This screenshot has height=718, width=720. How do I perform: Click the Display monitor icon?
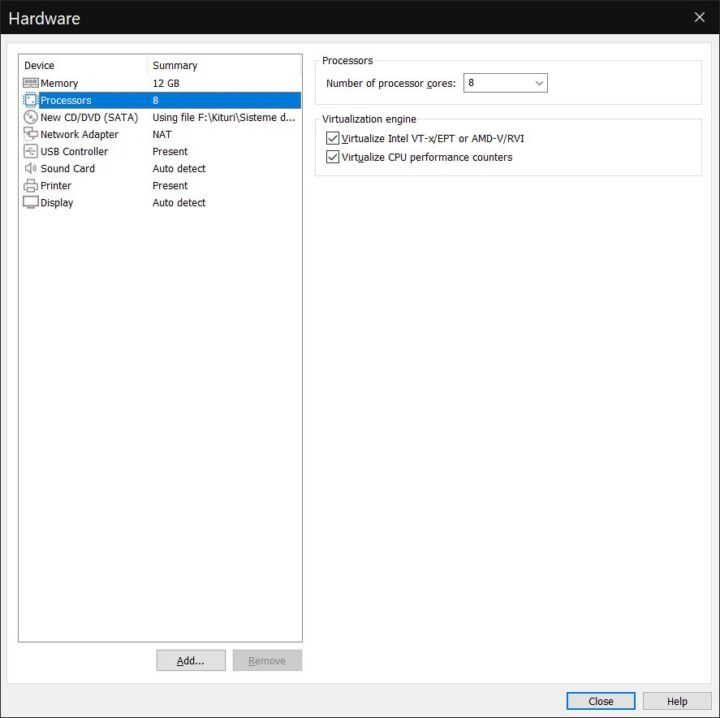pyautogui.click(x=30, y=202)
